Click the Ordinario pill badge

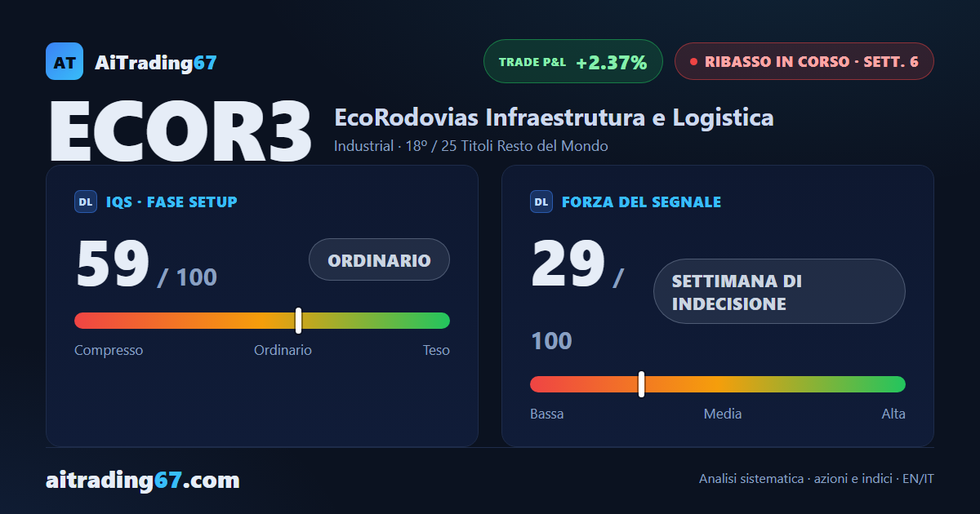pyautogui.click(x=379, y=259)
